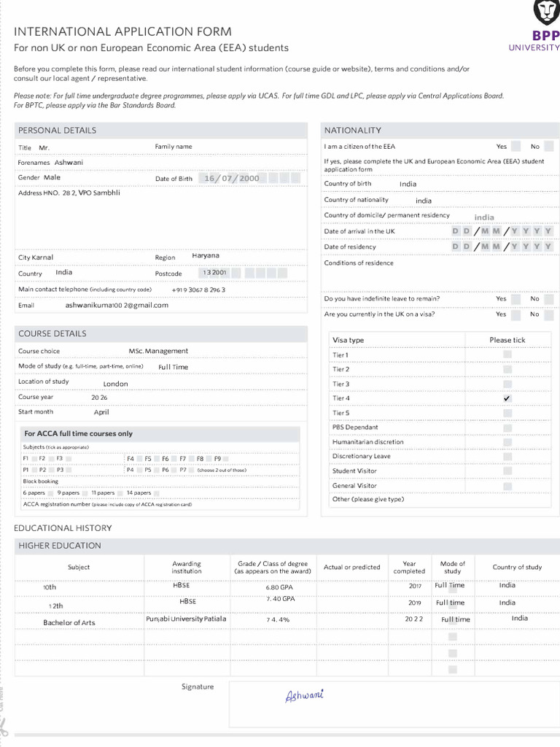
Task: Click the HBSE institution in 10th row
Action: click(187, 587)
